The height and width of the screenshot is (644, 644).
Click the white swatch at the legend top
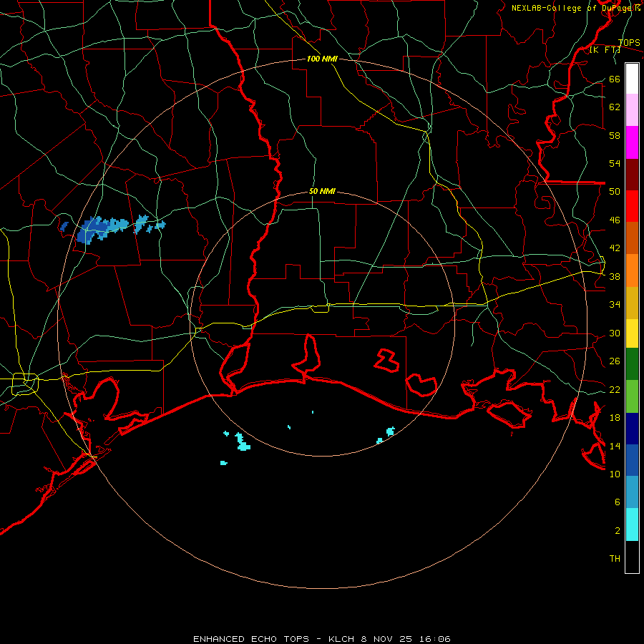coord(632,79)
